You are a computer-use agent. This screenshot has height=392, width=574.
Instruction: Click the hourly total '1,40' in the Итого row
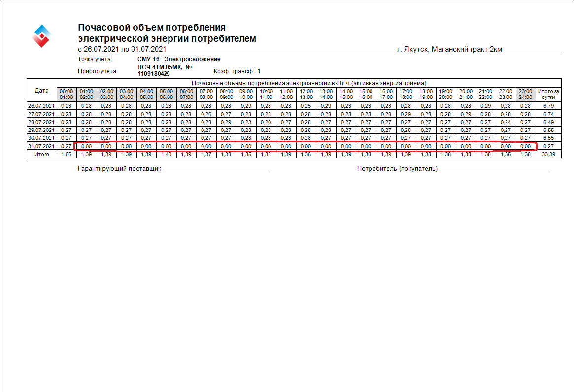pyautogui.click(x=166, y=155)
